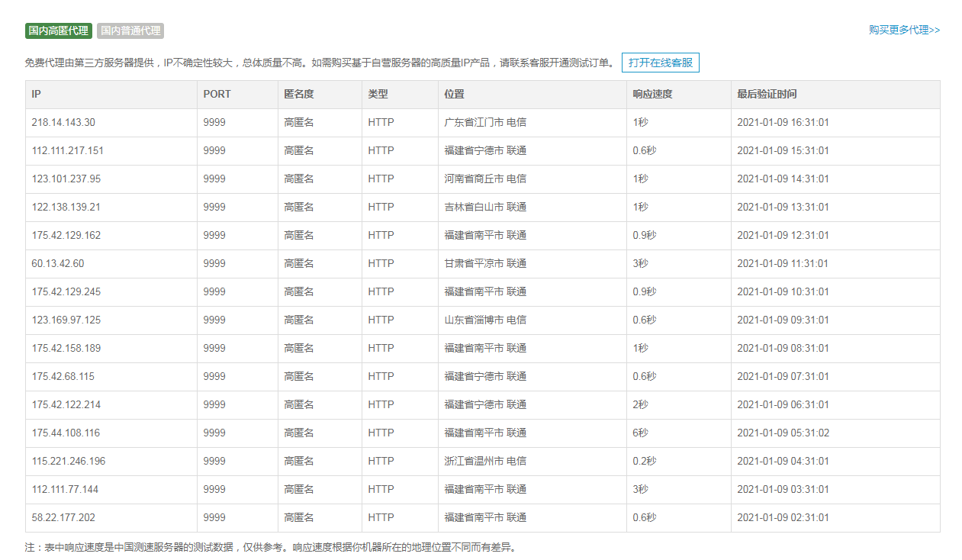The height and width of the screenshot is (560, 962).
Task: Select IP address 112.111.77.144
Action: 65,490
